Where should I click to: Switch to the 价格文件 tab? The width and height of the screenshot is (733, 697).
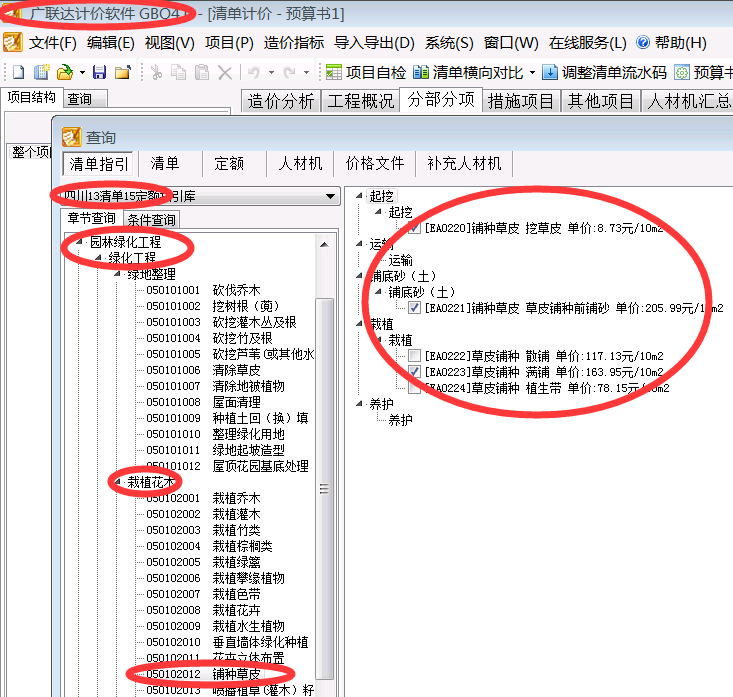pyautogui.click(x=374, y=164)
